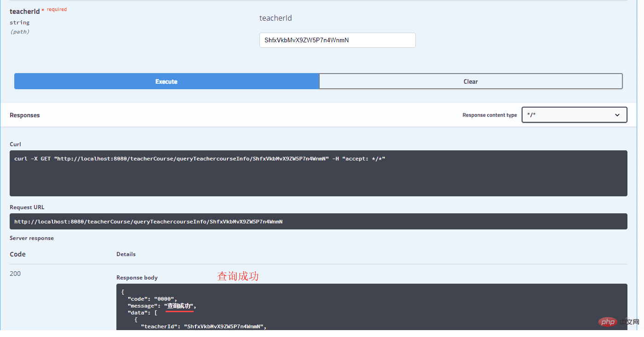This screenshot has width=644, height=337.
Task: Click the Code column header
Action: point(17,254)
